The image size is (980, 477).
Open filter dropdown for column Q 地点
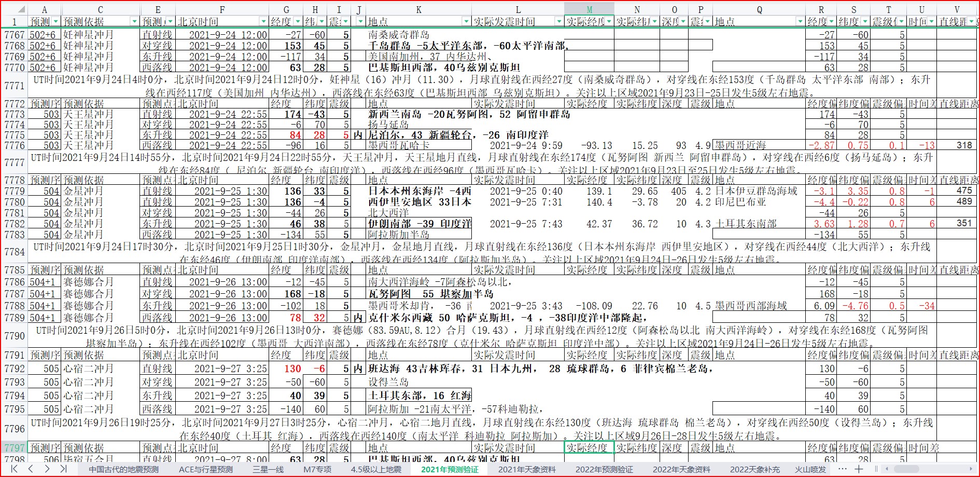(800, 21)
